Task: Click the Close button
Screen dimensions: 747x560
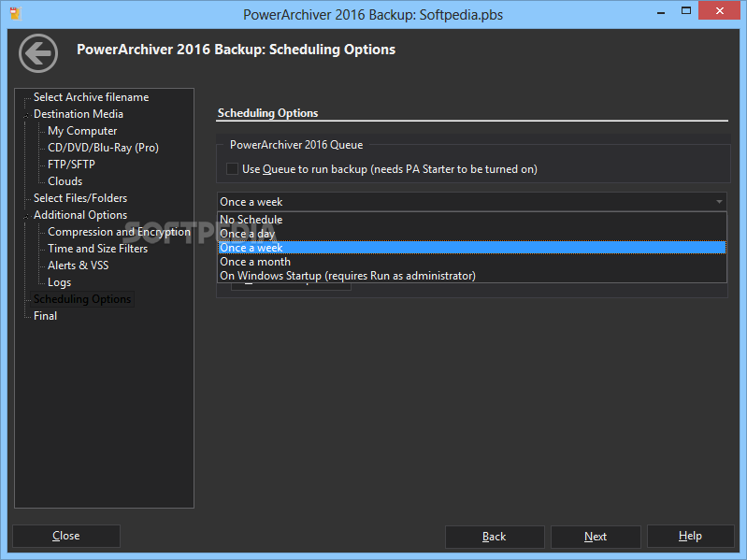Action: (66, 536)
